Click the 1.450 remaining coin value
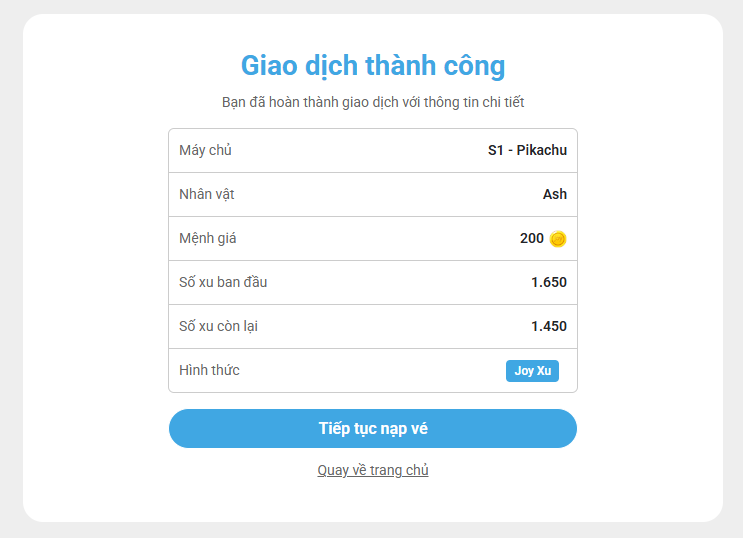Screen dimensions: 743x538 [549, 326]
